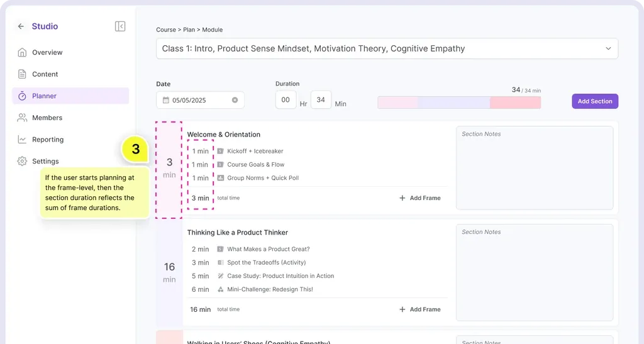
Task: Click the Group Norms + Quick Poll icon
Action: [x=221, y=178]
